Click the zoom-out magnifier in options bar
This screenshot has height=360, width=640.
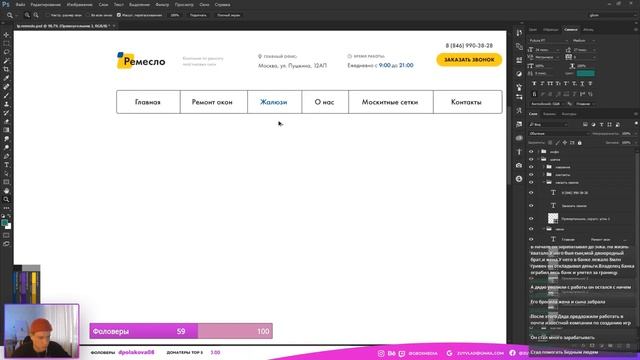click(36, 15)
